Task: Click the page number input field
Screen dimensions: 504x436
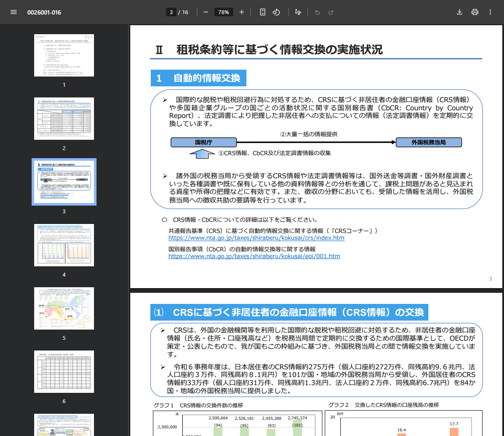Action: (x=171, y=12)
